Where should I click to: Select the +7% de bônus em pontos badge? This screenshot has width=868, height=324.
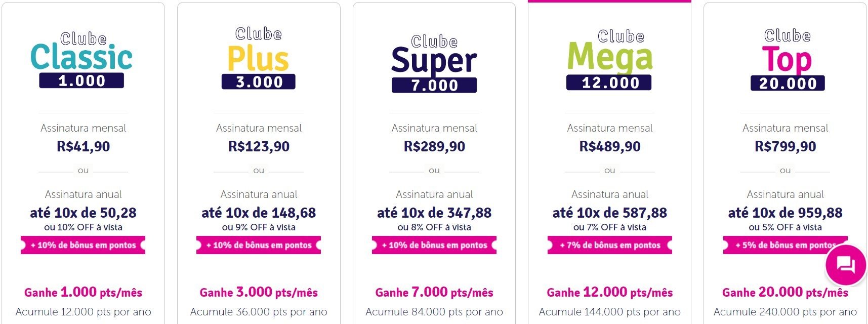pos(610,245)
